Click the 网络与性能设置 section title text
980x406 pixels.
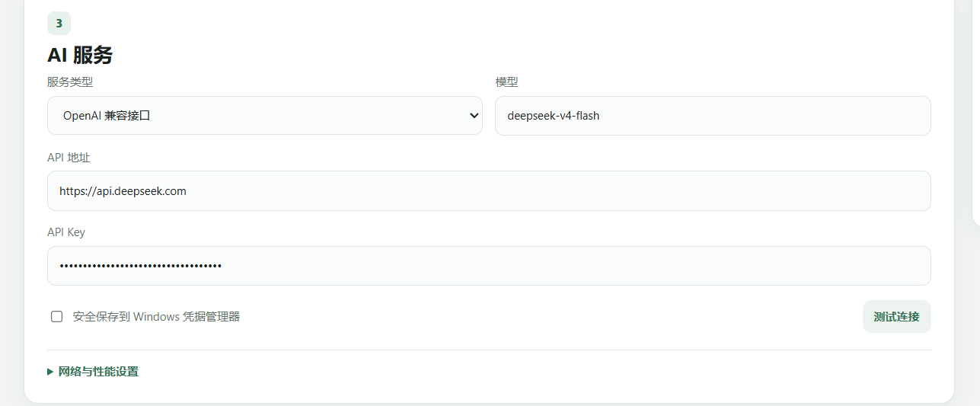click(98, 372)
